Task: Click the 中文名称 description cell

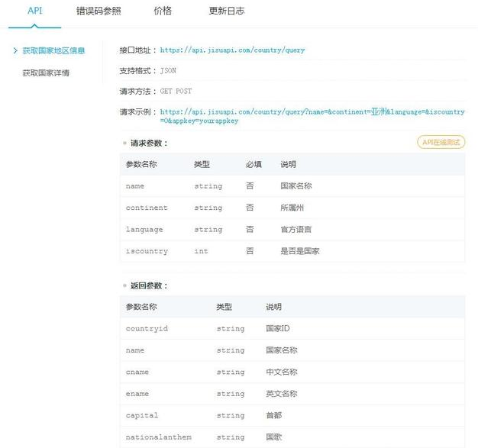Action: coord(281,372)
